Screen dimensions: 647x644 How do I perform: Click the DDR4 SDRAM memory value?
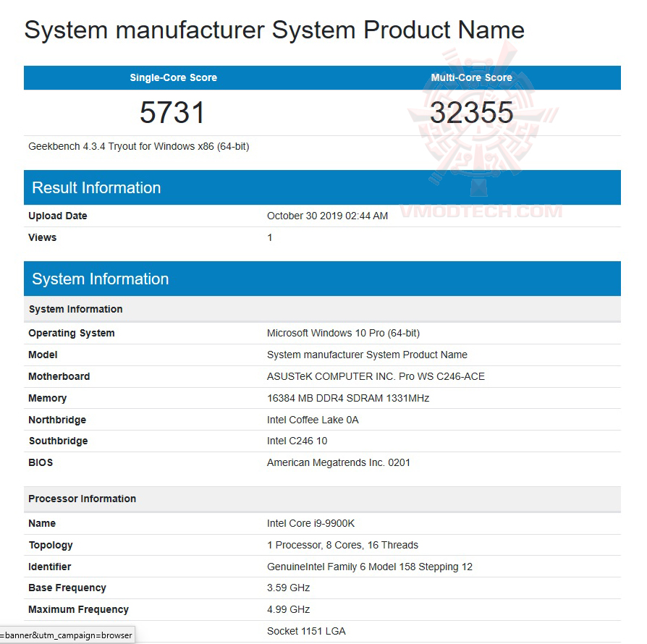point(349,398)
